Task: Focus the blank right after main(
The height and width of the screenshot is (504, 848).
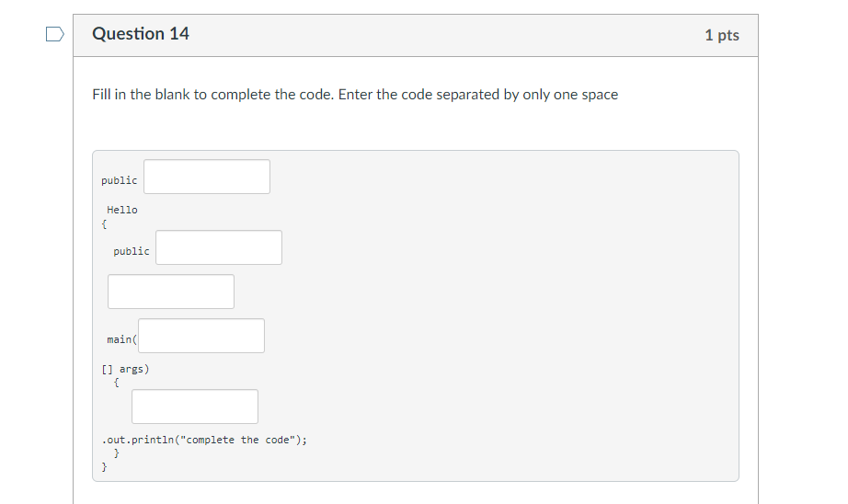Action: [201, 336]
